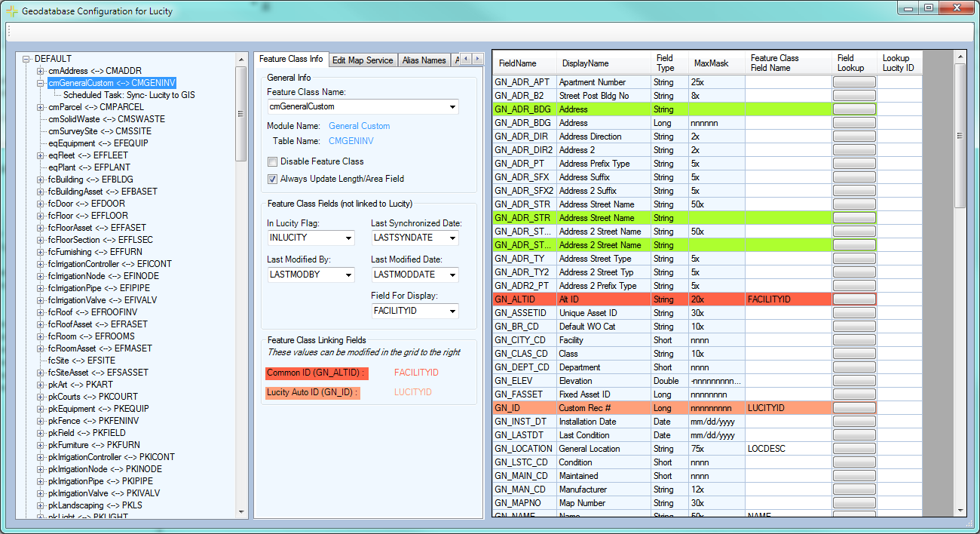Expand the cmAddress tree node
This screenshot has height=534, width=980.
pos(40,71)
